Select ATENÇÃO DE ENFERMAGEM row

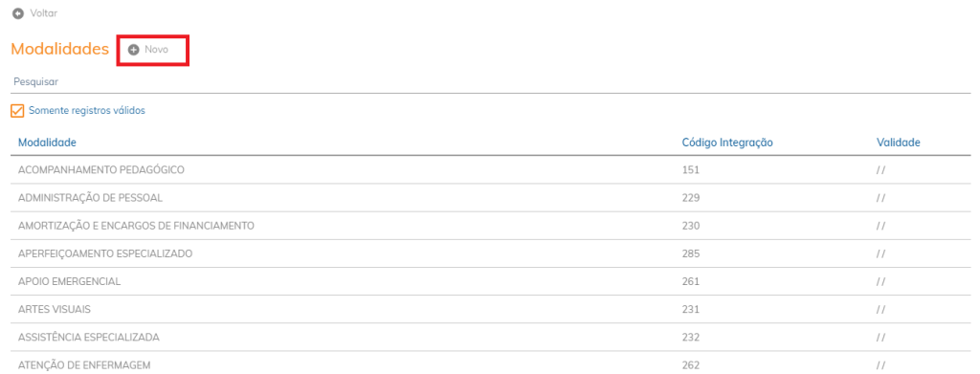point(491,364)
